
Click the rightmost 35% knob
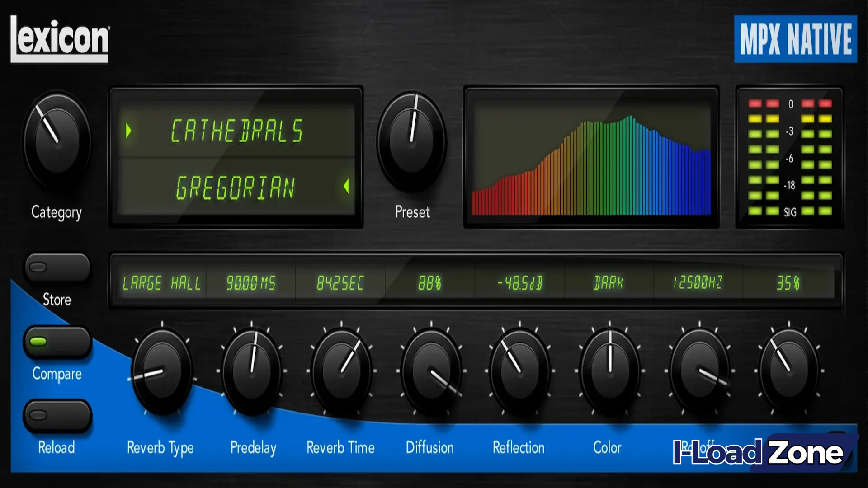coord(789,371)
